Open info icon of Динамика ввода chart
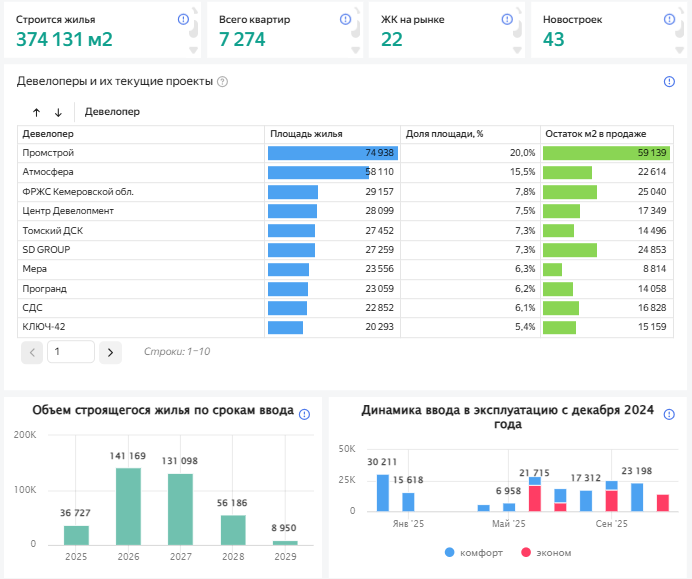Image resolution: width=692 pixels, height=579 pixels. [x=669, y=414]
